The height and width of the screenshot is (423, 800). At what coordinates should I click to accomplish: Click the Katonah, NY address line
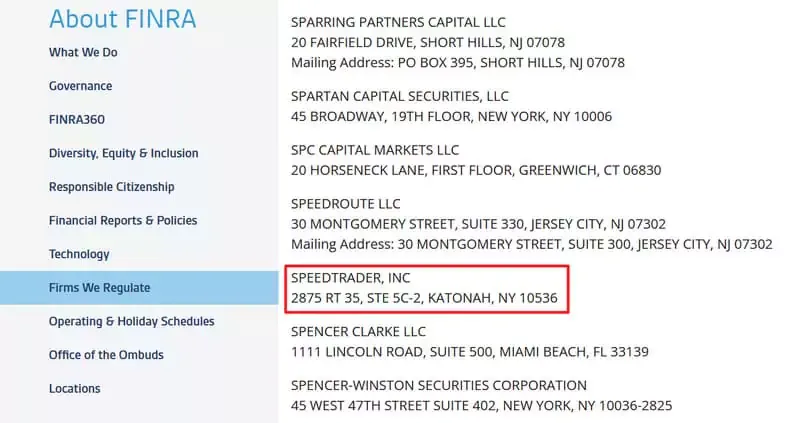(424, 298)
